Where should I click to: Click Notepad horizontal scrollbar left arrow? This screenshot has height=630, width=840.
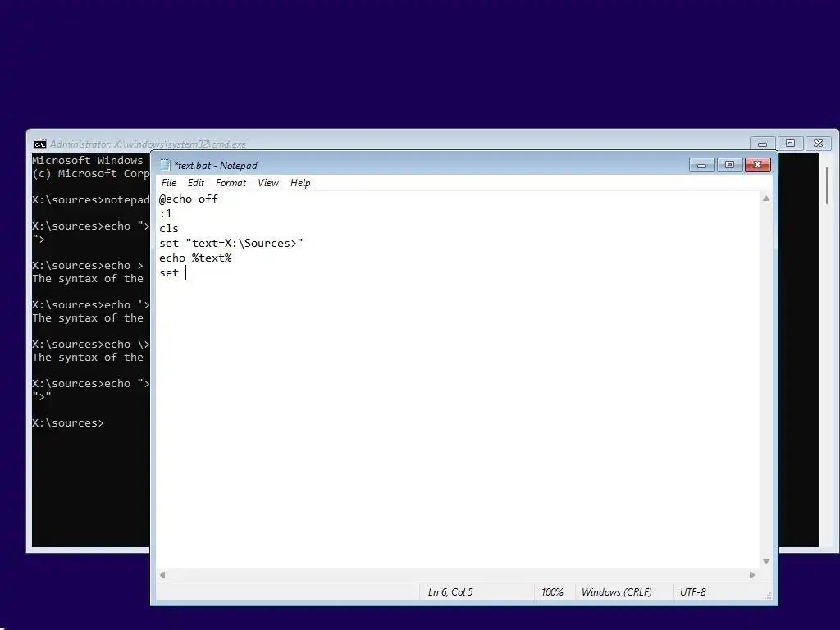coord(162,575)
